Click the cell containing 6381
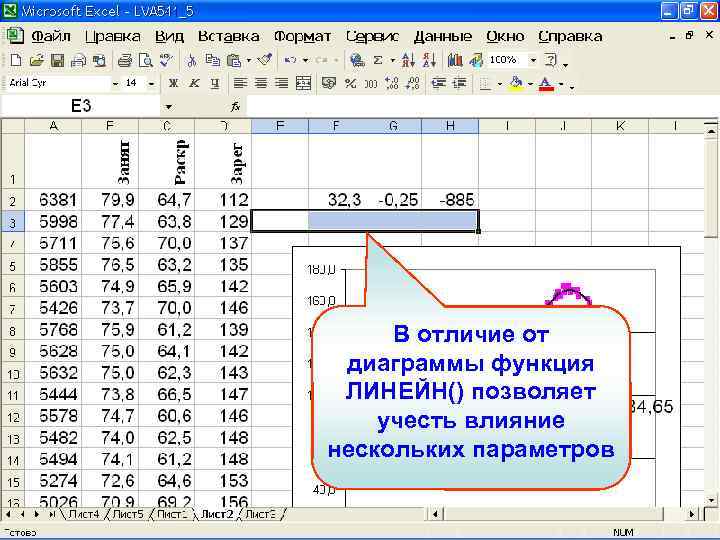Image resolution: width=720 pixels, height=540 pixels. pos(53,200)
